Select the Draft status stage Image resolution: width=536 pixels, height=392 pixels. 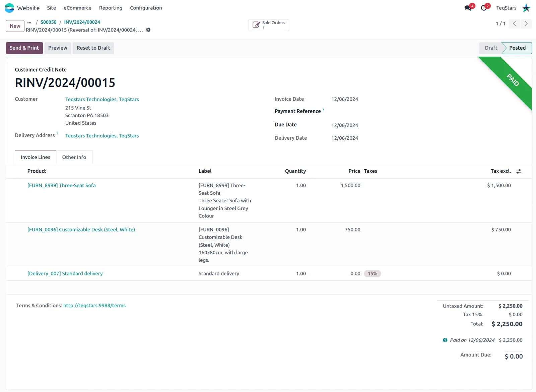click(x=491, y=48)
